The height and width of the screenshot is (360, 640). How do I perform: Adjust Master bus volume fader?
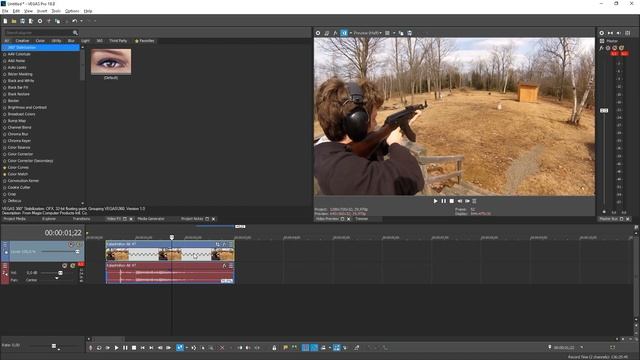[604, 111]
